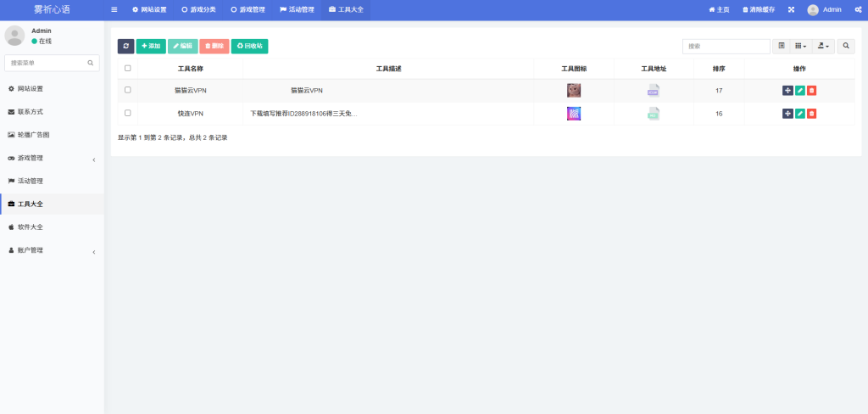This screenshot has height=414, width=868.
Task: Click the table search input field
Action: (x=726, y=46)
